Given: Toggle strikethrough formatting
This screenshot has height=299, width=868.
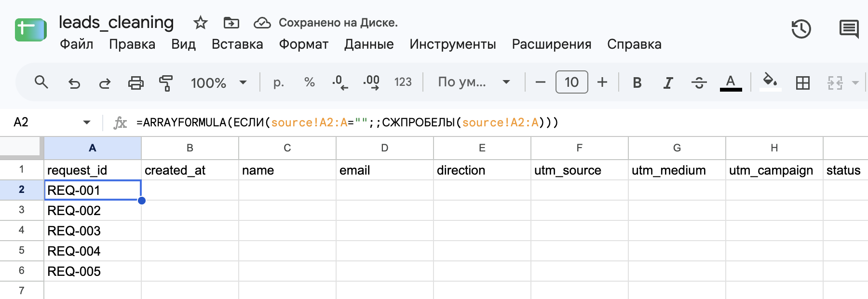Looking at the screenshot, I should [x=699, y=83].
